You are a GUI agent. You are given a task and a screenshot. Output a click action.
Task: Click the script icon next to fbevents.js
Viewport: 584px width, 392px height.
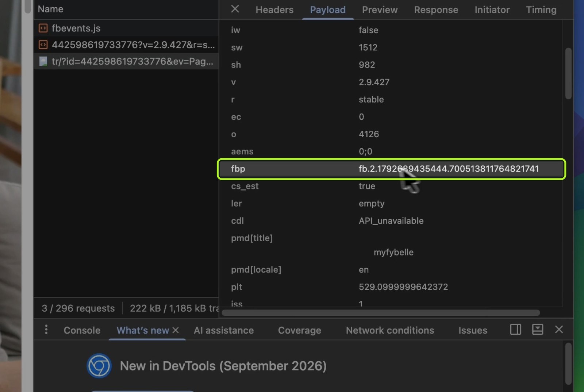pyautogui.click(x=43, y=28)
